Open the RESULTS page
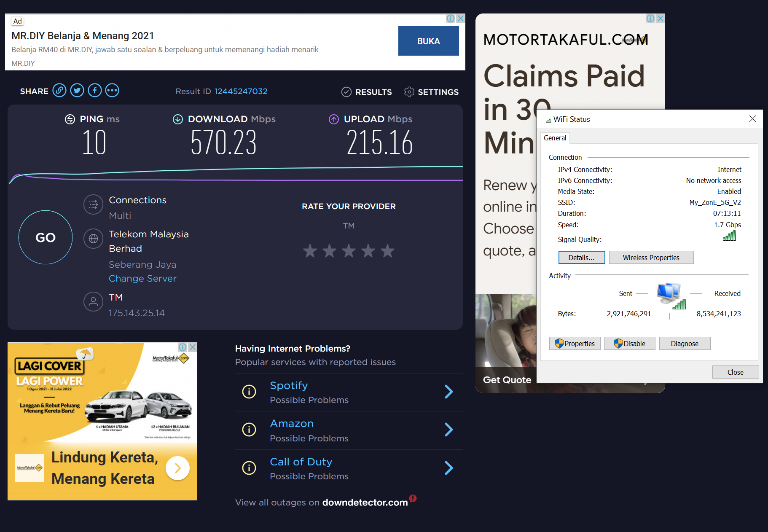 click(367, 92)
